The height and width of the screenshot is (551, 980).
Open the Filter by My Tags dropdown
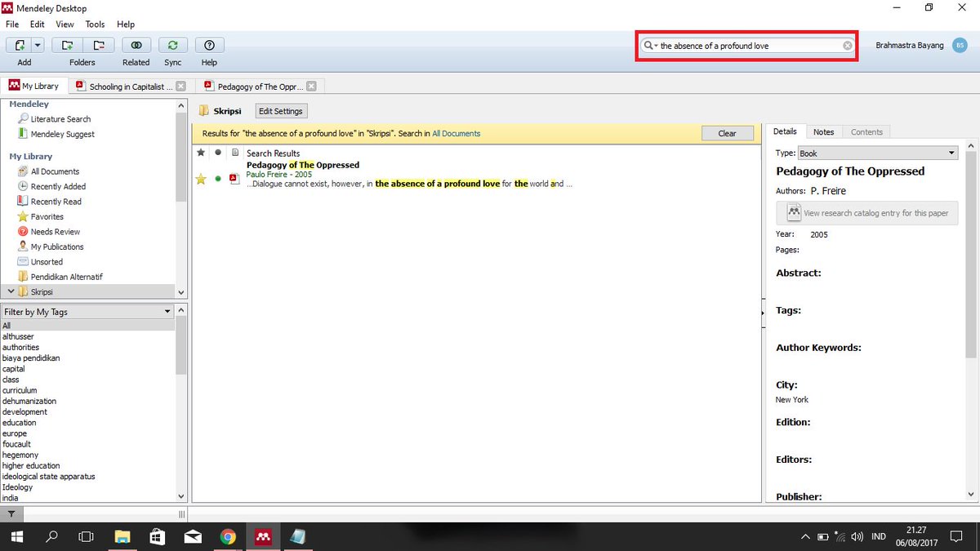coord(87,312)
